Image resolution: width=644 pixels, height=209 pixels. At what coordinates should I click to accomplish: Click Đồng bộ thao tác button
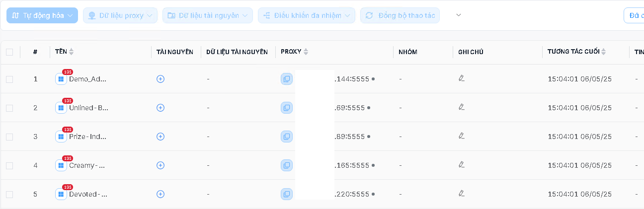tap(400, 15)
